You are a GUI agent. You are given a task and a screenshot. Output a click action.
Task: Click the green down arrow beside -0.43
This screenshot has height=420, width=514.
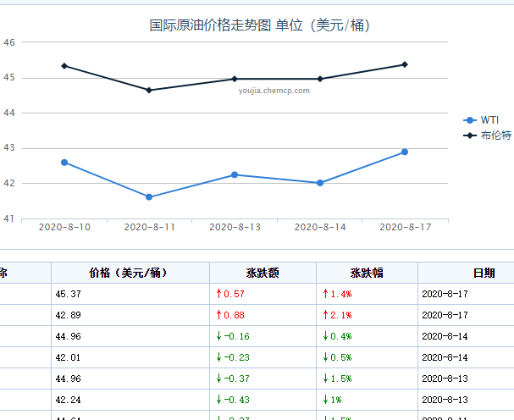click(218, 400)
